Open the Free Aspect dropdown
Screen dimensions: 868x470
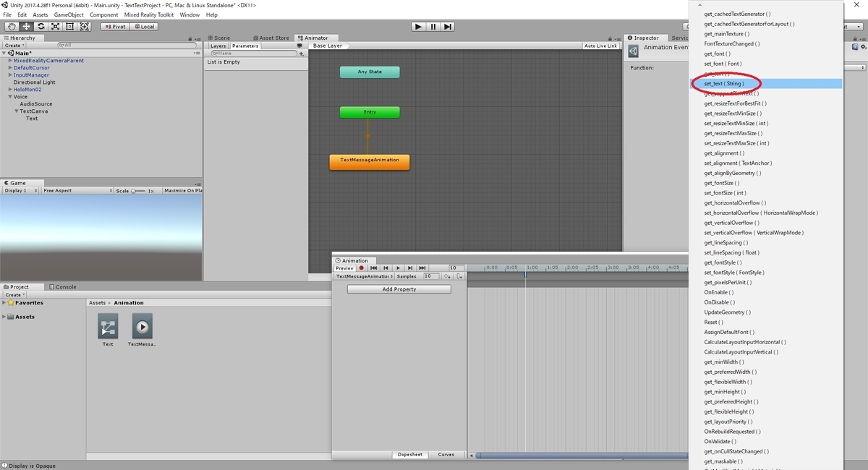[77, 190]
